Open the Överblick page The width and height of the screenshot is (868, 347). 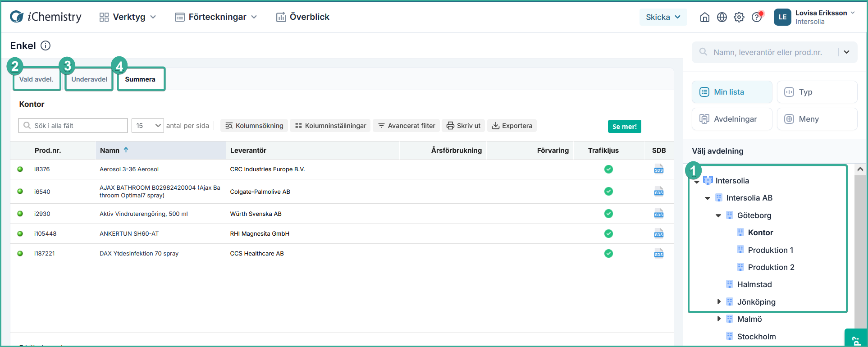coord(303,17)
